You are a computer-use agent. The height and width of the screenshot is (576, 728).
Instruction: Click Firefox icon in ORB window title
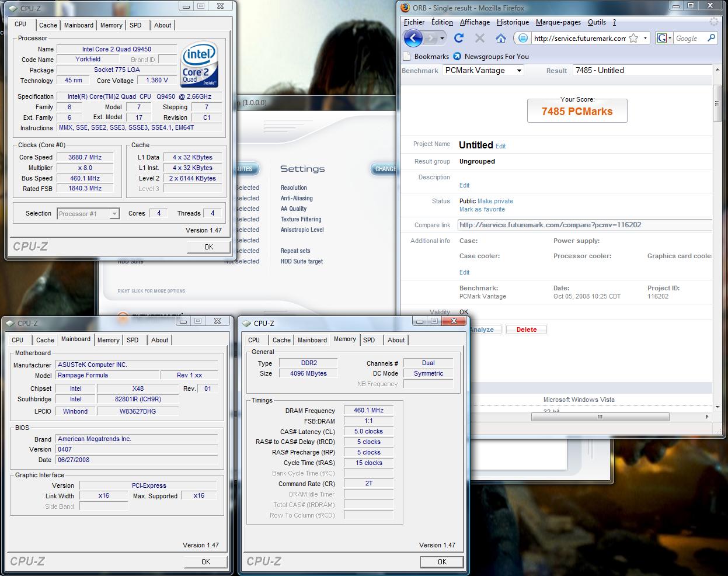click(x=405, y=8)
